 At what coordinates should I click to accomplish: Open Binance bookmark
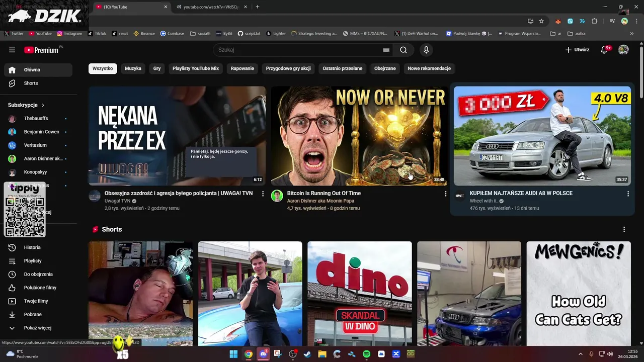(144, 33)
